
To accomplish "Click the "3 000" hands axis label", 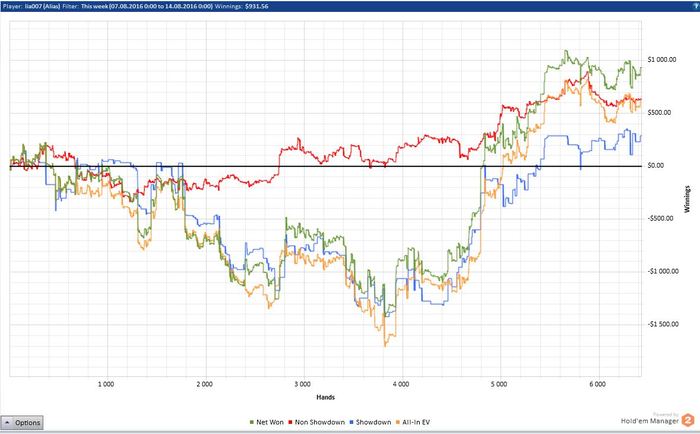I will [303, 384].
